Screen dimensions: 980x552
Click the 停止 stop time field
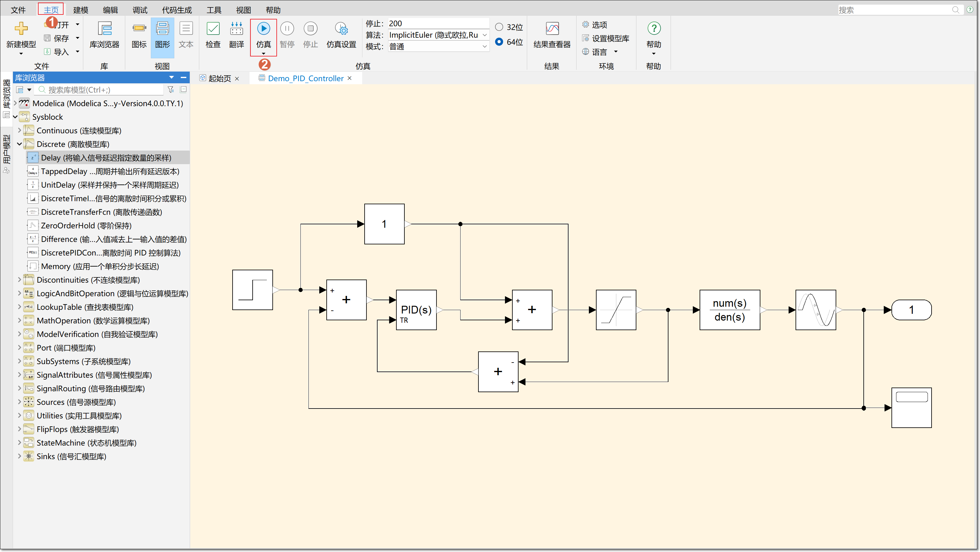click(437, 23)
